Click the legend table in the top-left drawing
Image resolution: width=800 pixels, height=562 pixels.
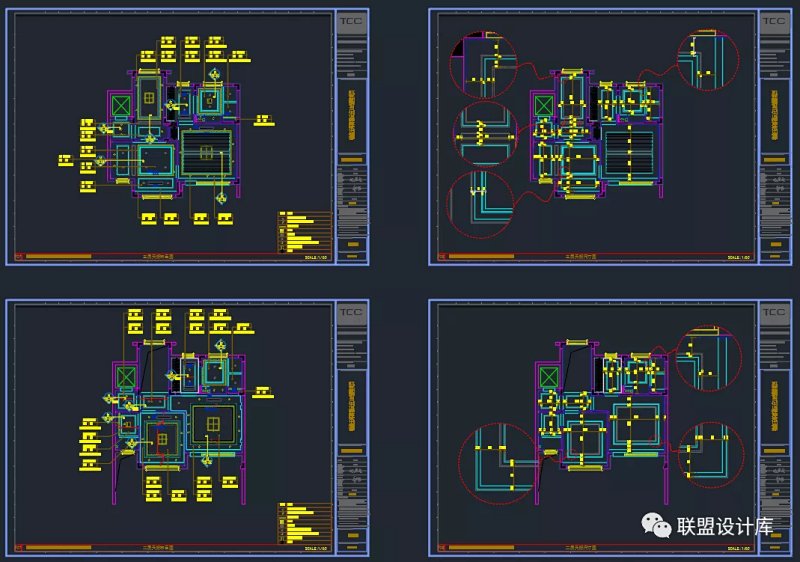click(x=304, y=231)
